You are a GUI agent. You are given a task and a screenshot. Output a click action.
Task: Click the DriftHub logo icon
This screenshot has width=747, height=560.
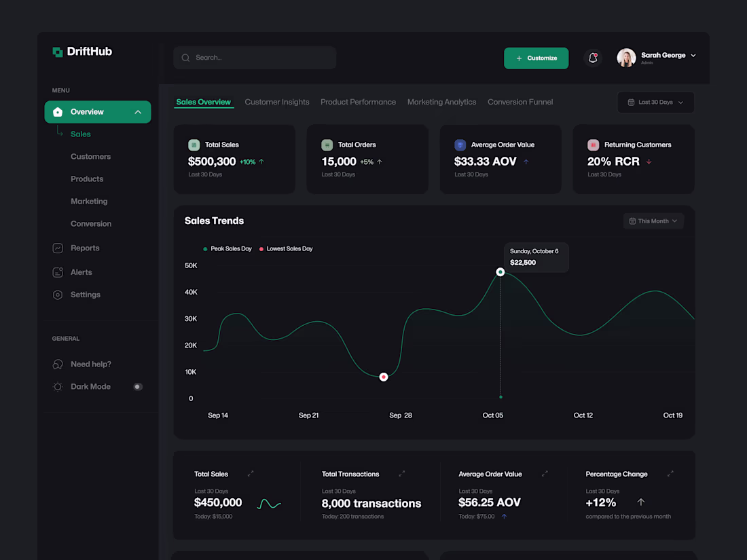[x=56, y=51]
